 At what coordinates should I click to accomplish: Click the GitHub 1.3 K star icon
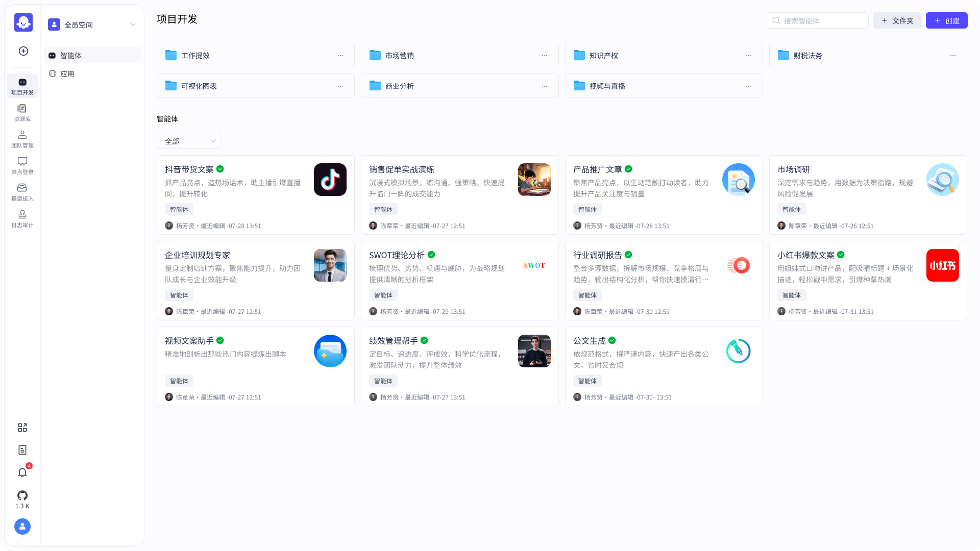point(22,495)
